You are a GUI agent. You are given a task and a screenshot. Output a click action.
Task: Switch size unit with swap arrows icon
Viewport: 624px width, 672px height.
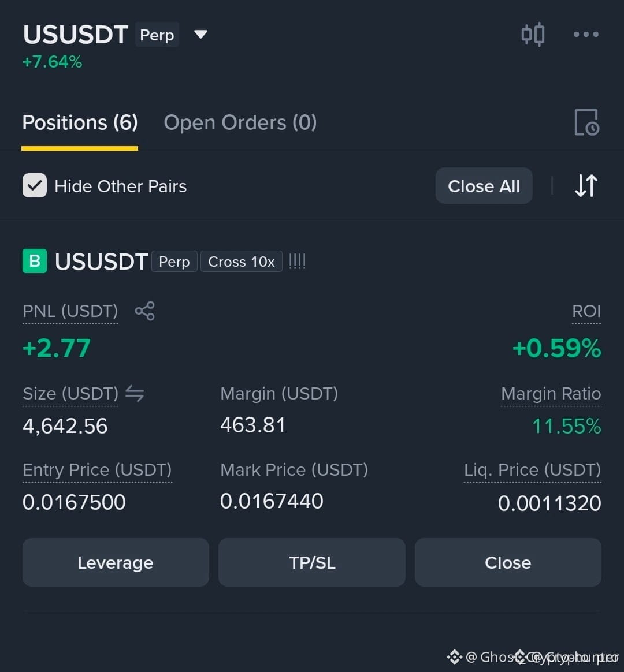click(x=135, y=393)
